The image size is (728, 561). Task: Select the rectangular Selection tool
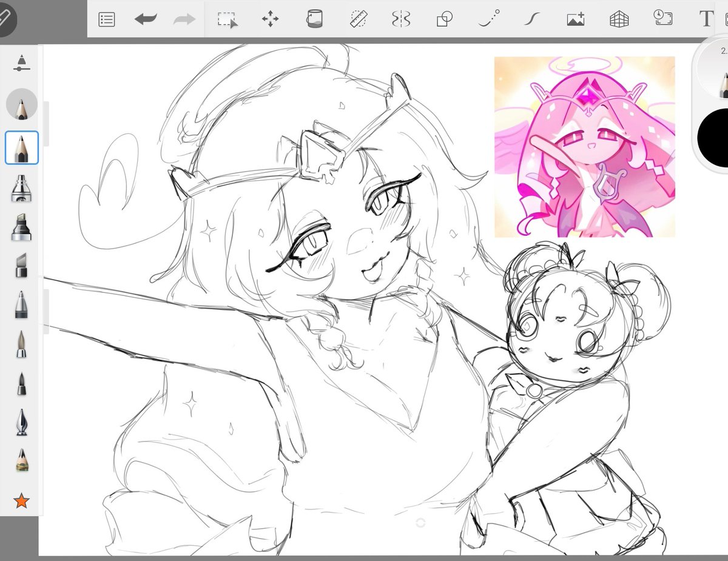tap(227, 19)
